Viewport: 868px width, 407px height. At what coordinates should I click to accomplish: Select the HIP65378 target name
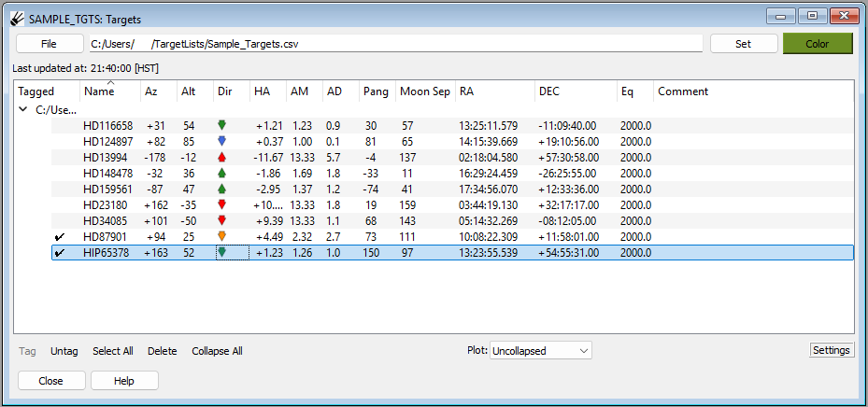[107, 253]
